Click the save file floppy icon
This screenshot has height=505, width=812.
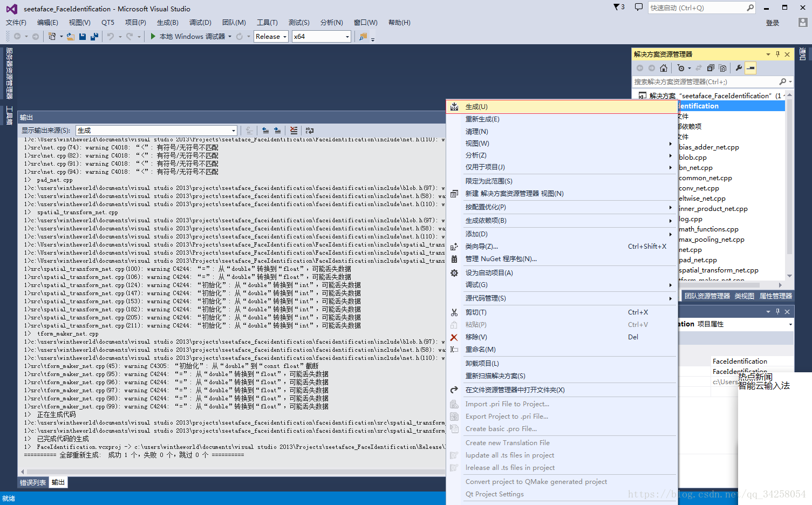point(83,36)
